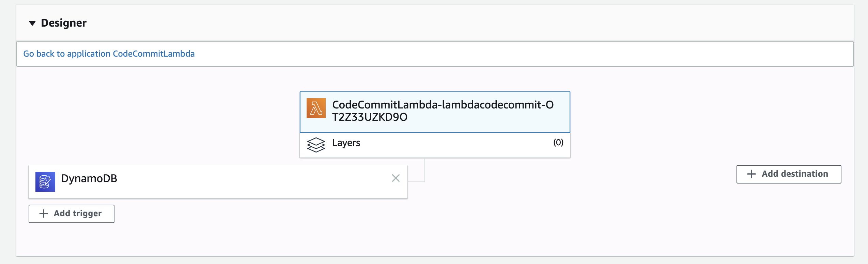
Task: Click the orange Lambda function icon
Action: 316,108
